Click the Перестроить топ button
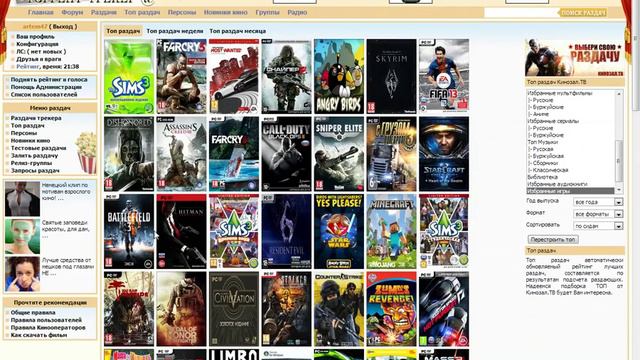The width and height of the screenshot is (640, 360). (x=553, y=240)
